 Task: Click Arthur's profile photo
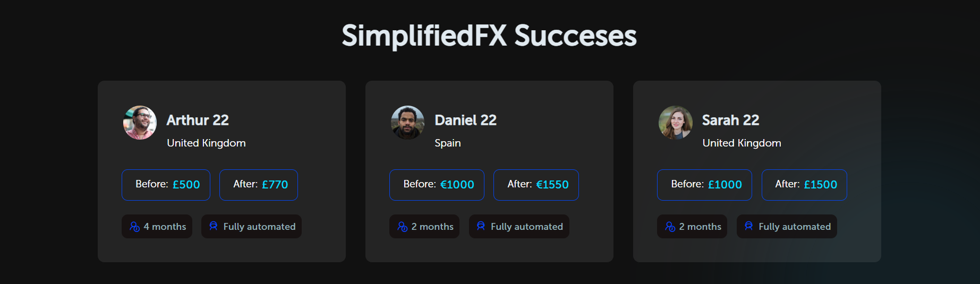point(140,123)
